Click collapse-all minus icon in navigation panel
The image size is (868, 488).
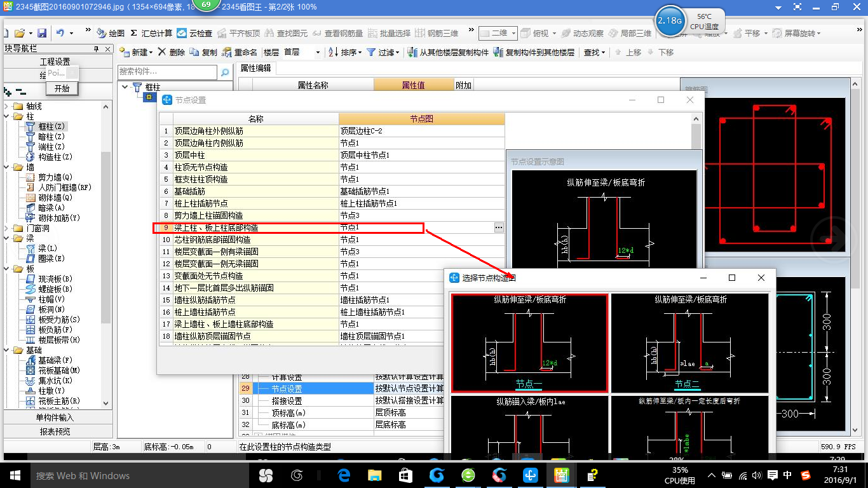21,92
